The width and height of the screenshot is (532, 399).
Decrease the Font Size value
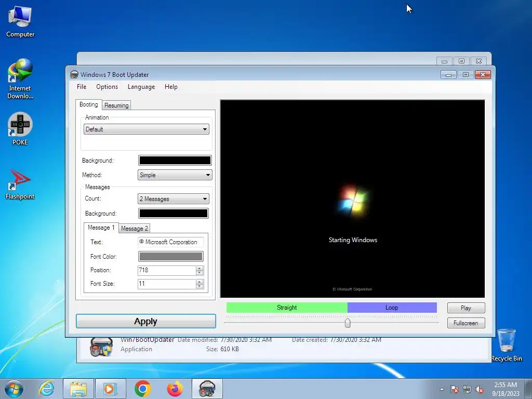tap(199, 286)
